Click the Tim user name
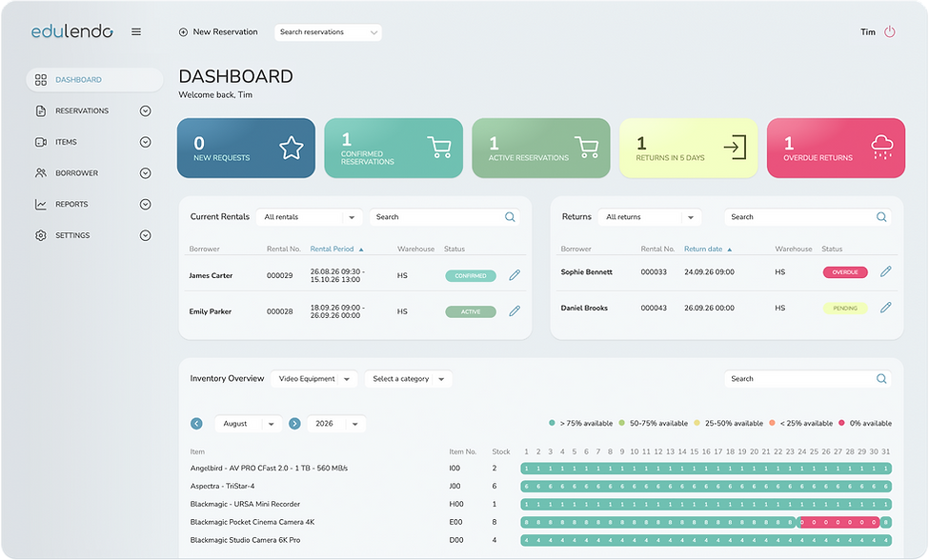The width and height of the screenshot is (929, 560). (867, 32)
